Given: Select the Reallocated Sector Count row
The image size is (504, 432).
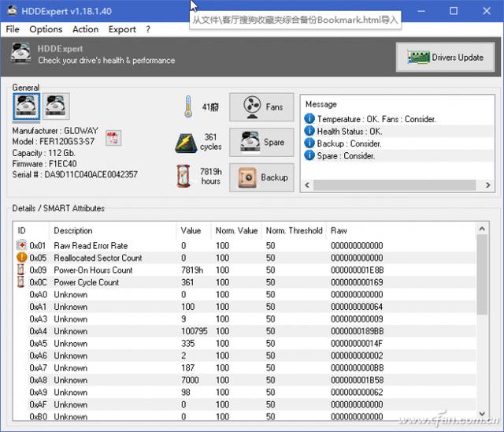Looking at the screenshot, I should [244, 258].
